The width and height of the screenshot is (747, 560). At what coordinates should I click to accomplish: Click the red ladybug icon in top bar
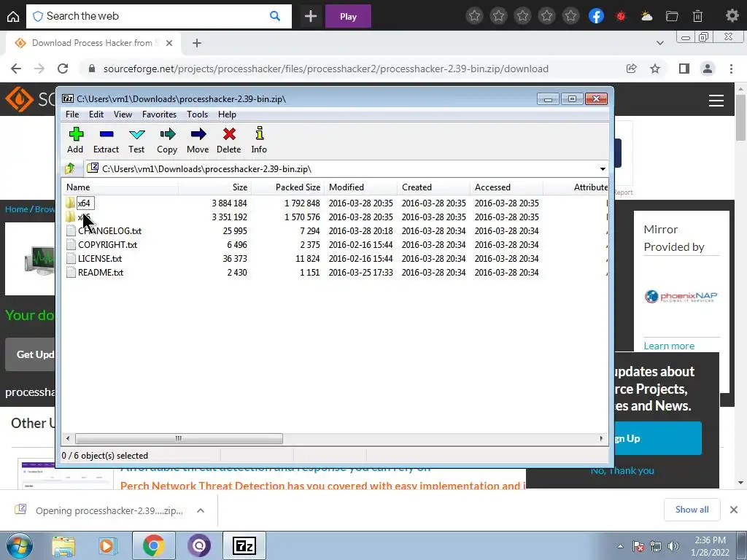click(x=621, y=16)
